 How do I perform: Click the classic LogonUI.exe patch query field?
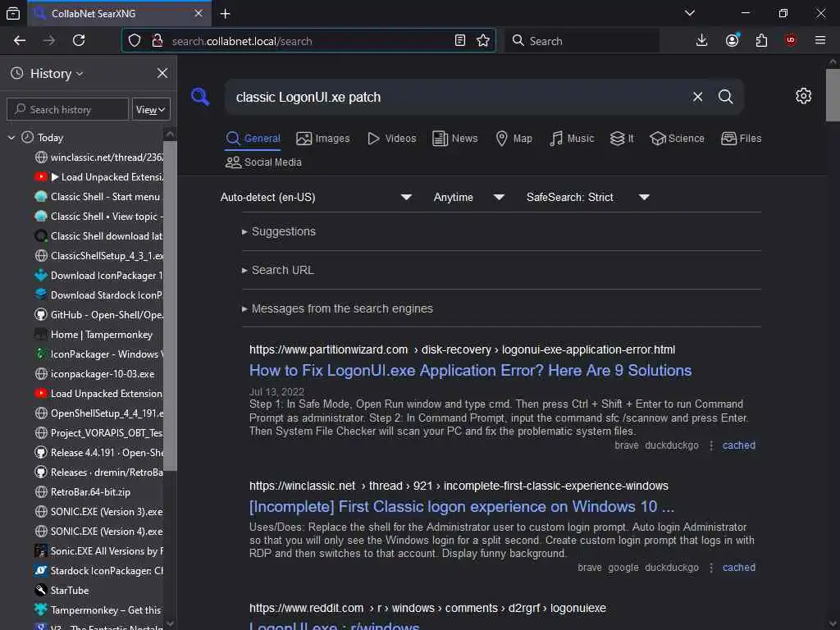[x=458, y=97]
